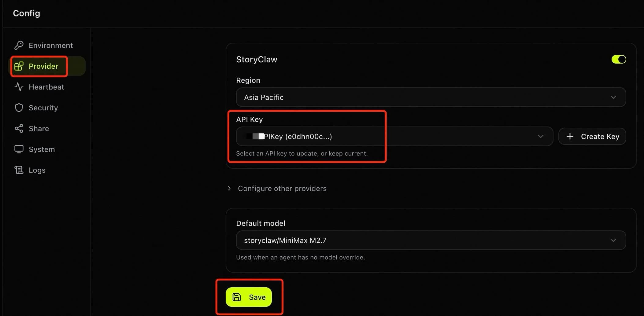This screenshot has height=316, width=644.
Task: Go to the Heartbeat settings
Action: tap(46, 87)
